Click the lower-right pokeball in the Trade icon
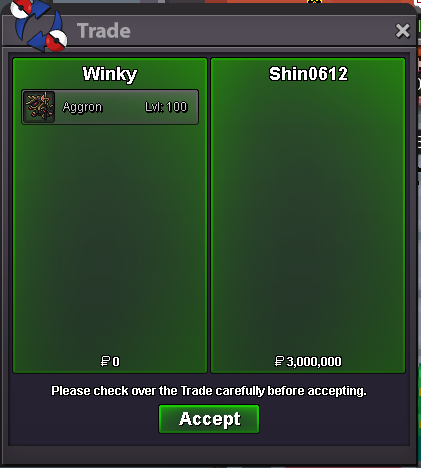Viewport: 421px width, 468px height. tap(56, 40)
